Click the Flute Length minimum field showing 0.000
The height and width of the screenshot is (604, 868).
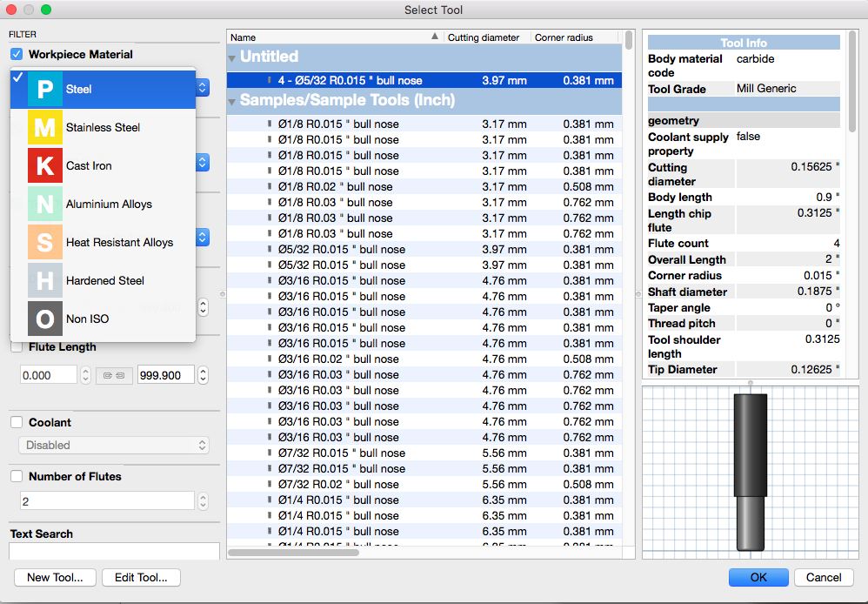pos(49,375)
